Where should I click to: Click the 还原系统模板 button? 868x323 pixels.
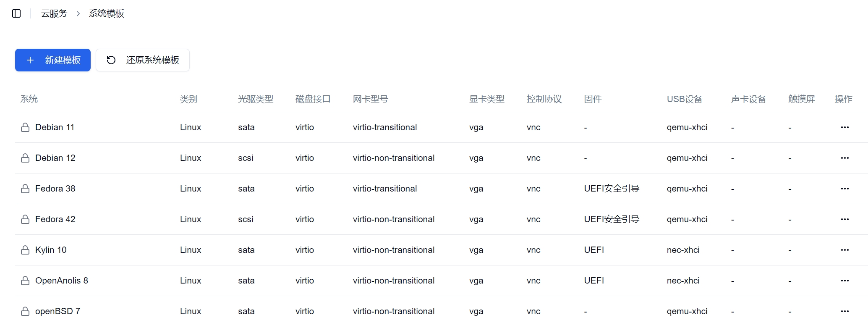143,60
